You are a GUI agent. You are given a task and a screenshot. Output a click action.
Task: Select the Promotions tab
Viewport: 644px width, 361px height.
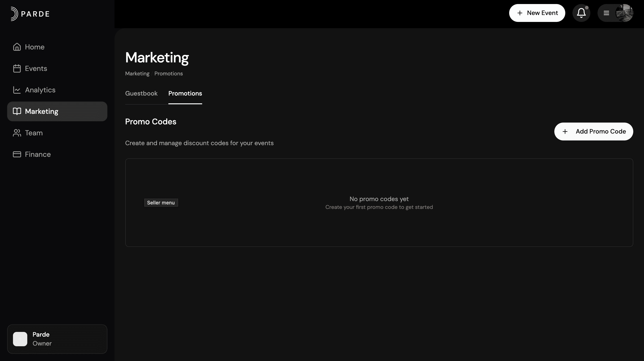pyautogui.click(x=185, y=93)
